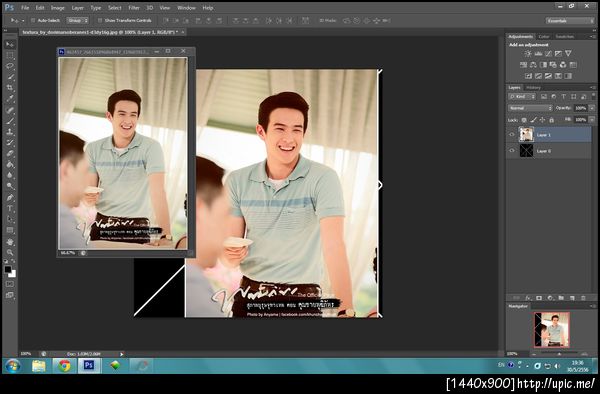Switch to the Color panel tab

pyautogui.click(x=544, y=37)
